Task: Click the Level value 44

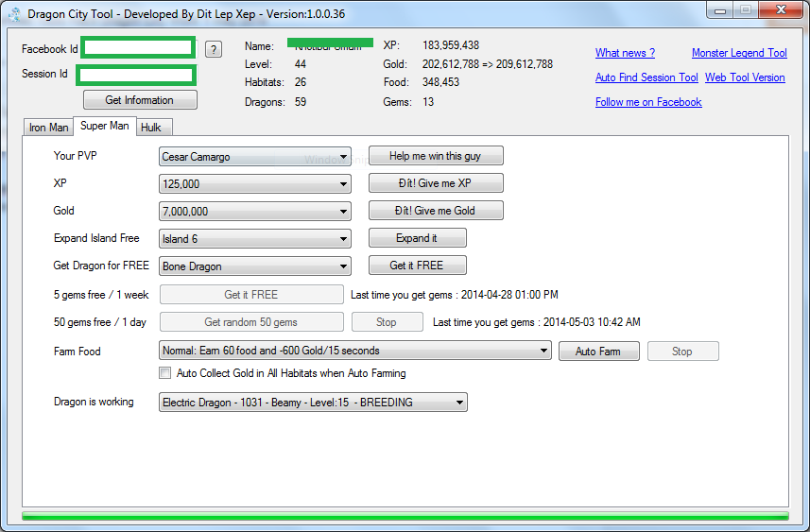Action: [x=301, y=64]
